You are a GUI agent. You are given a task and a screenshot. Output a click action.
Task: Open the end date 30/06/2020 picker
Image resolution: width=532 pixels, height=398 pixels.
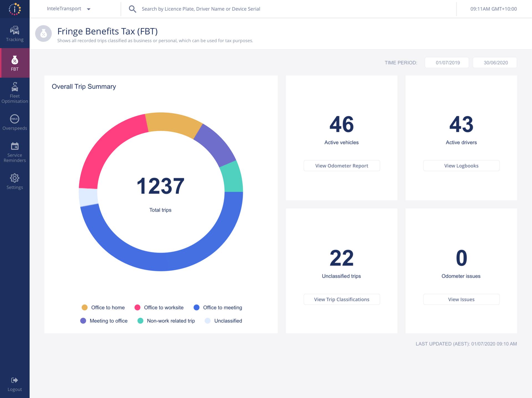[495, 63]
